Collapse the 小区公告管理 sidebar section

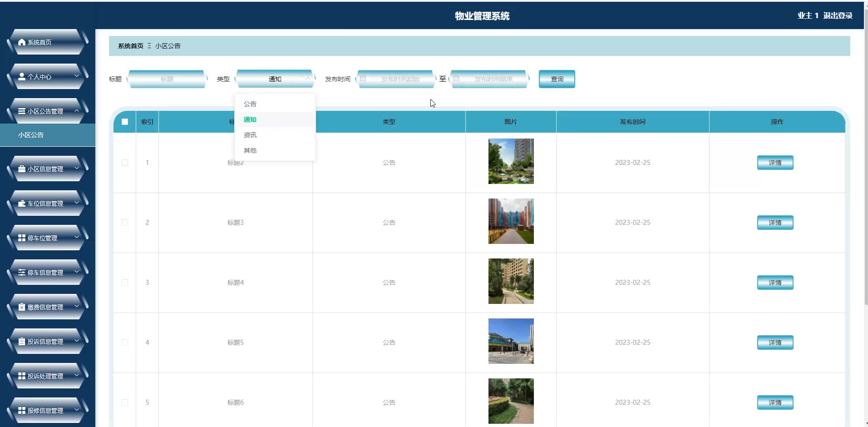[77, 111]
